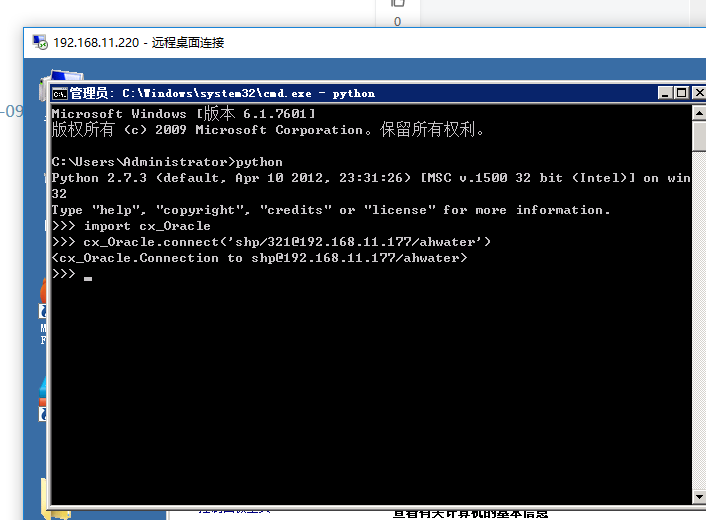Viewport: 706px width, 520px height.
Task: Click the cx_Oracle.Connection result line
Action: click(x=259, y=258)
